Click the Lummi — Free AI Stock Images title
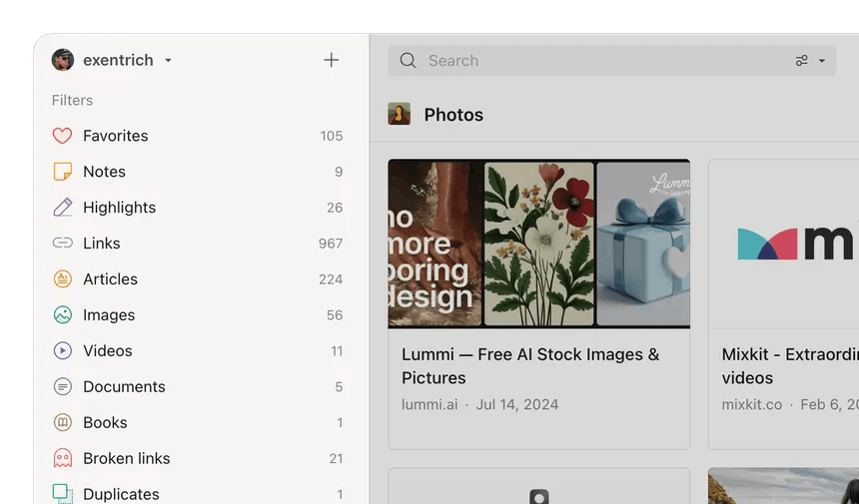This screenshot has height=504, width=859. (530, 365)
